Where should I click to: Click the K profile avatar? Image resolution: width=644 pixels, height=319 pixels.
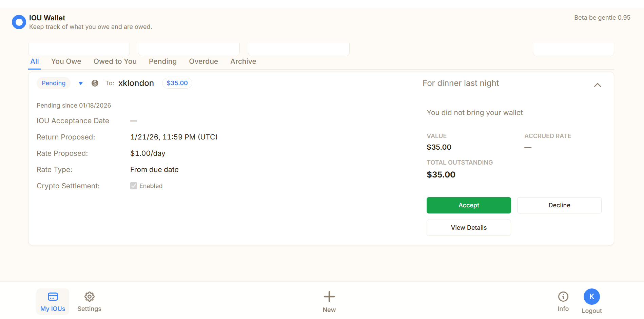pos(591,296)
